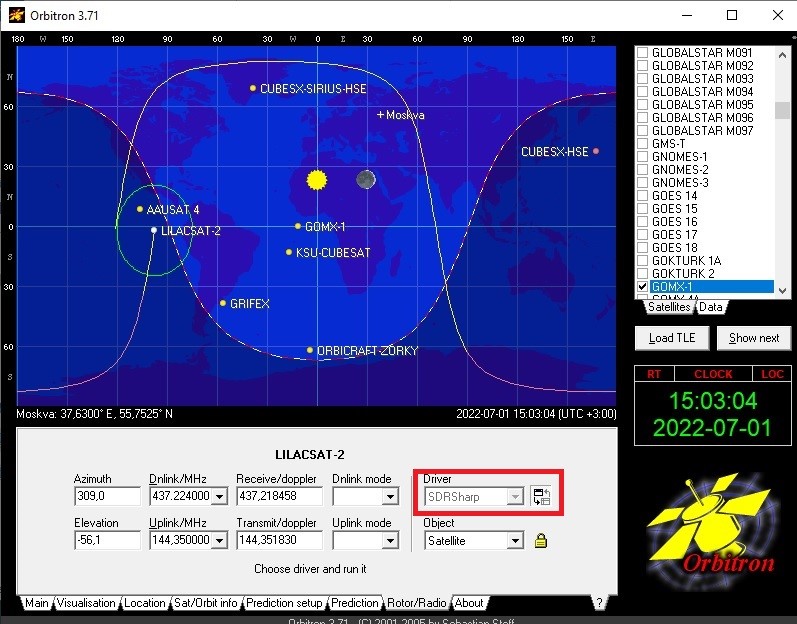Expand the Dnlink/MHz frequency dropdown
The height and width of the screenshot is (624, 797).
tap(220, 496)
